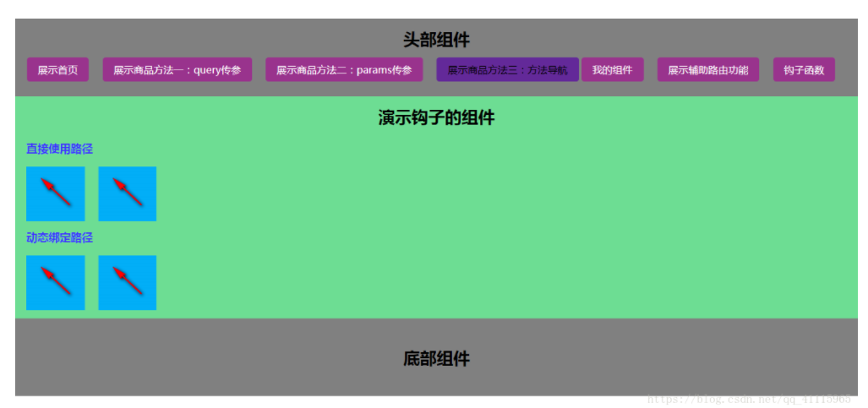This screenshot has width=868, height=408.
Task: Click second arrow image under 直接使用路径
Action: pyautogui.click(x=128, y=193)
